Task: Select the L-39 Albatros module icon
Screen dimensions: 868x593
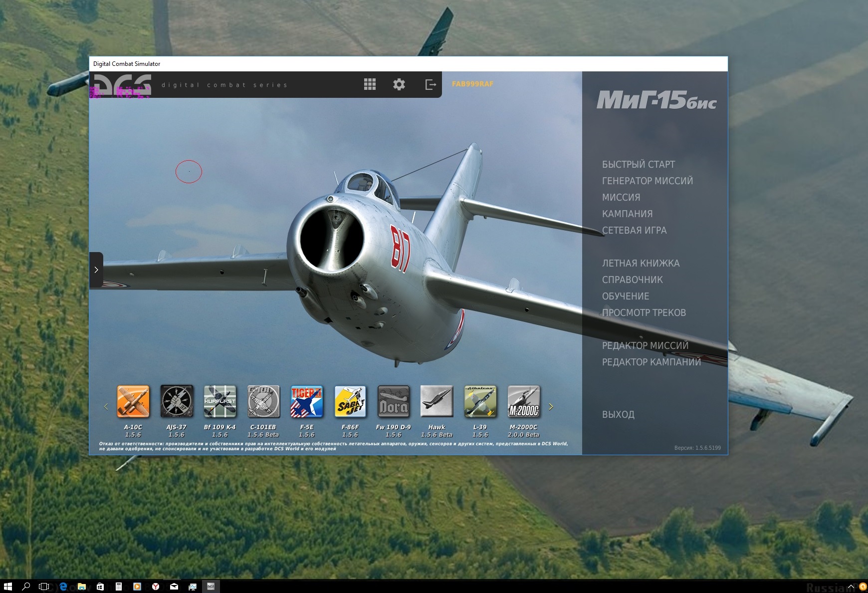Action: [x=480, y=401]
